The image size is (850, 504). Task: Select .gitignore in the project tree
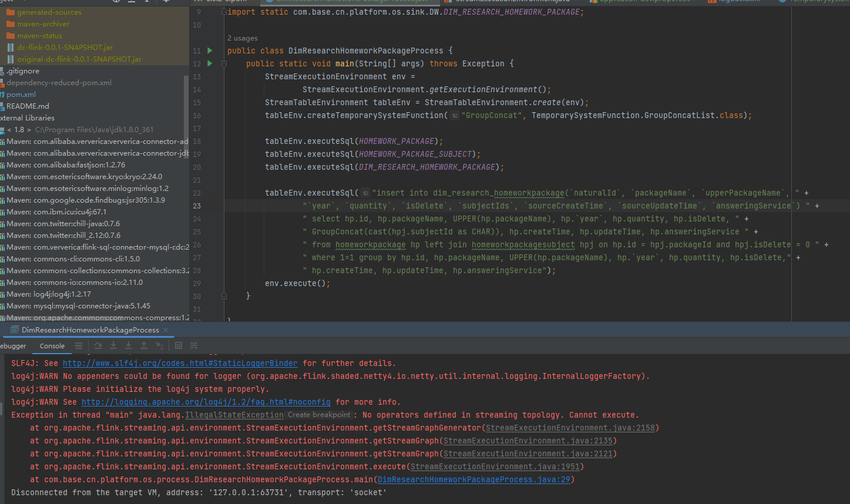tap(23, 71)
